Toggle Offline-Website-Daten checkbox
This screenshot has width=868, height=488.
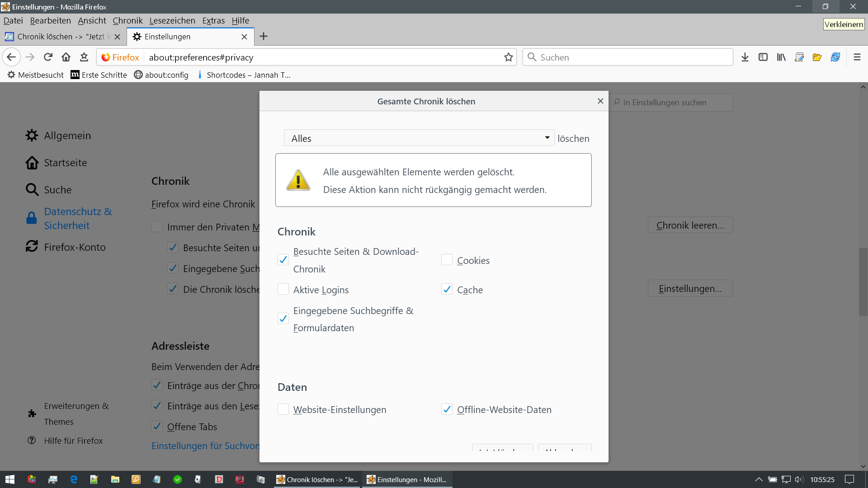(447, 409)
